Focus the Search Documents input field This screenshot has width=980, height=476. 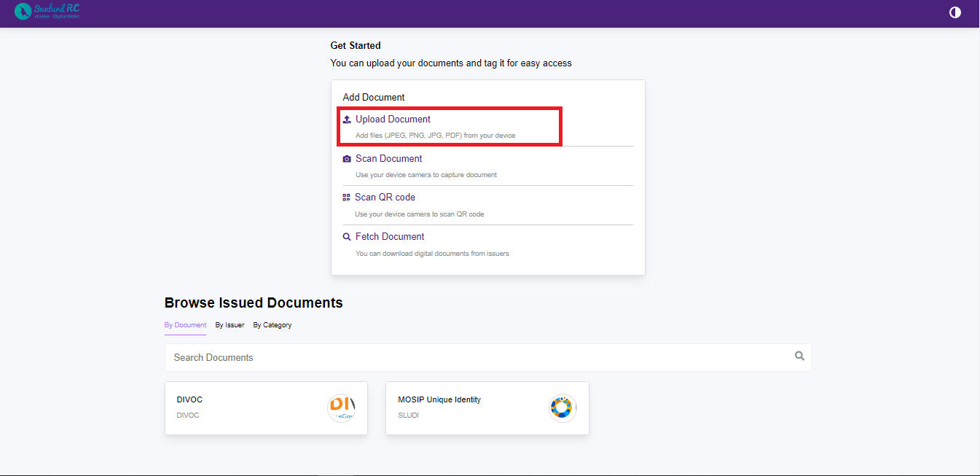[474, 357]
